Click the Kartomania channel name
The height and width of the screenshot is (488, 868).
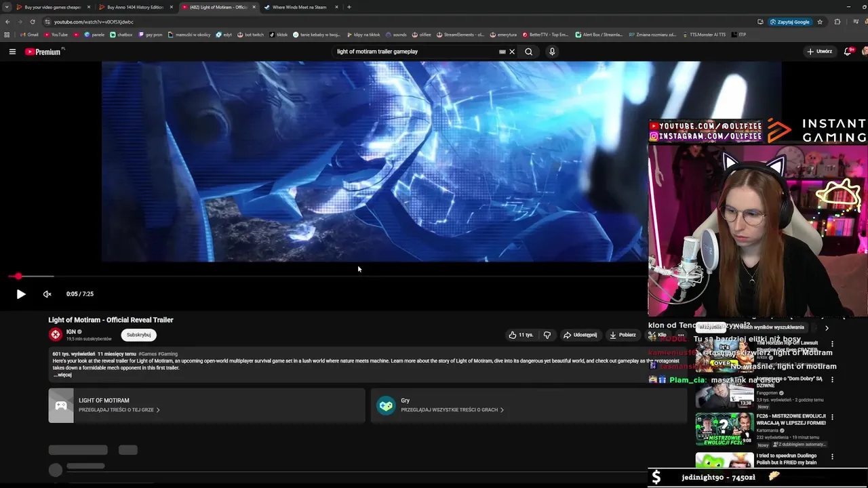768,430
